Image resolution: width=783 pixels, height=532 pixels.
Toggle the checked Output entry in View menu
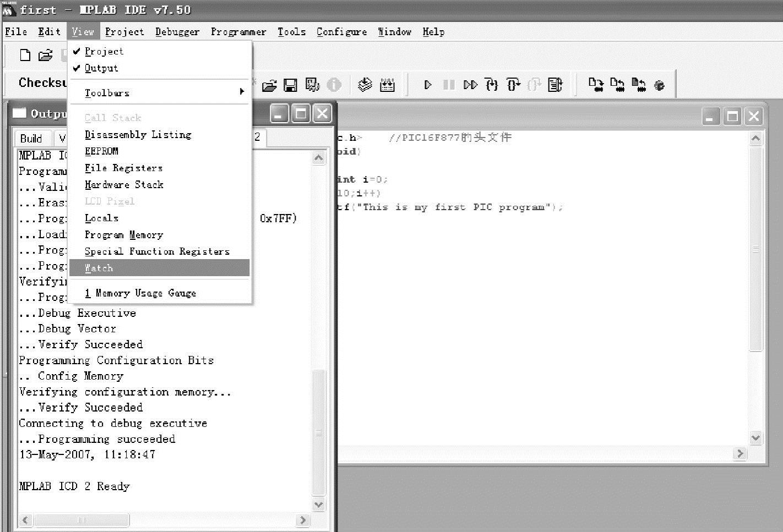160,68
